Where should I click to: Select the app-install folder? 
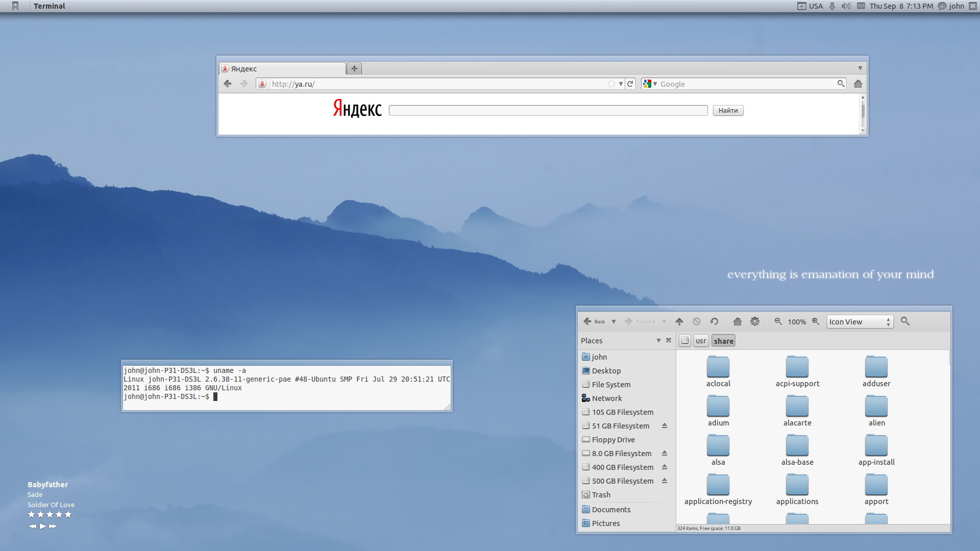coord(876,450)
